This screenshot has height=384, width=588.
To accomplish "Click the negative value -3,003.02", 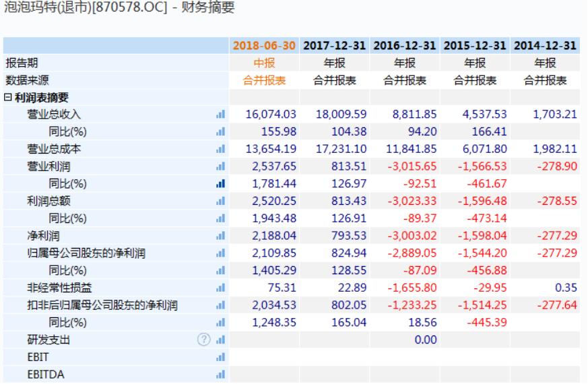I will [412, 236].
